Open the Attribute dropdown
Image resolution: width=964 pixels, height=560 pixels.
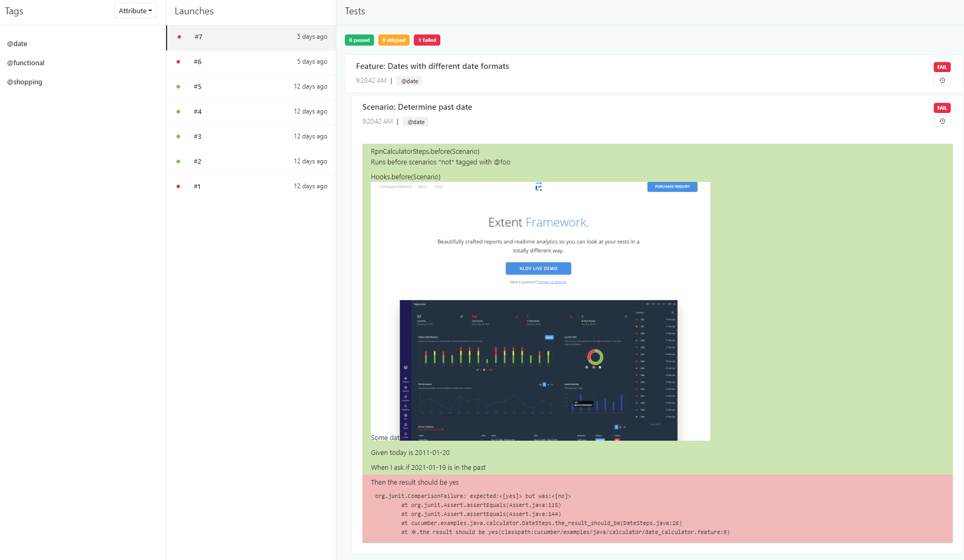[135, 11]
